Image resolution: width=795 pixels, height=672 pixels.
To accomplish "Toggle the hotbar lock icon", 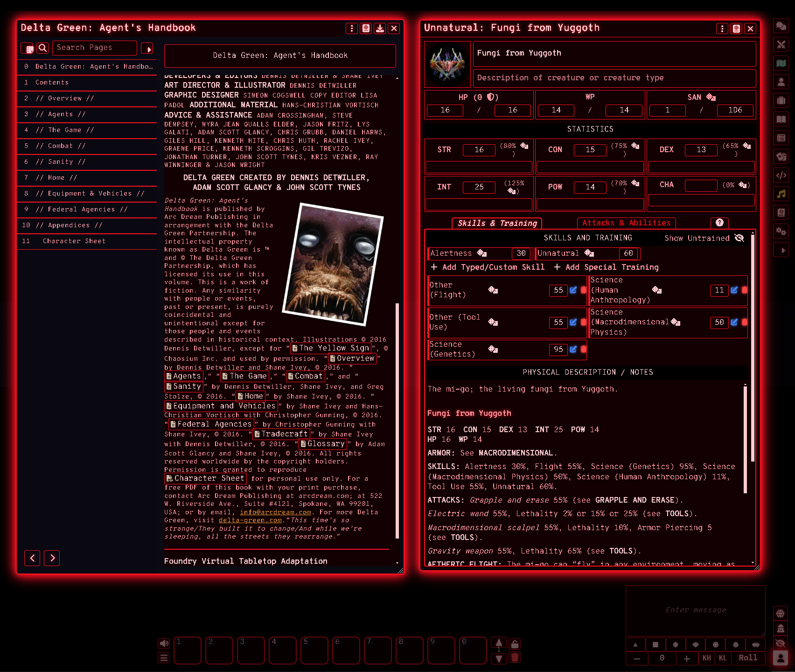I will point(515,644).
